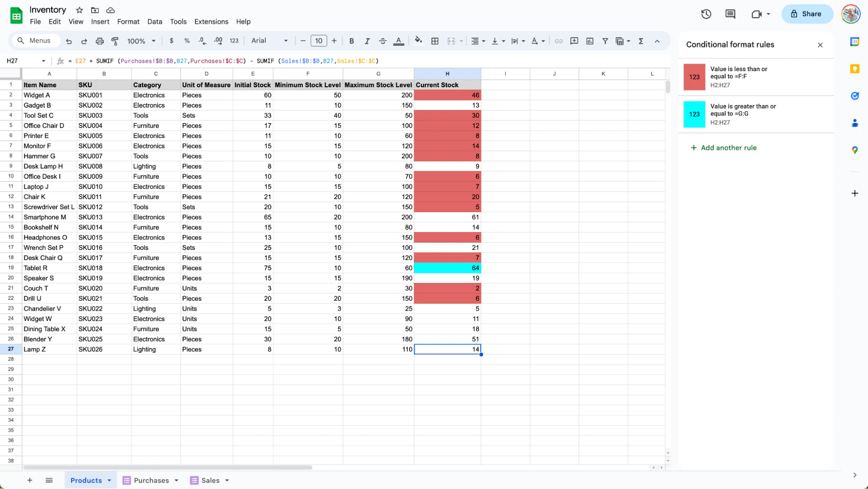868x489 pixels.
Task: Open Google Keep side panel
Action: tap(855, 69)
